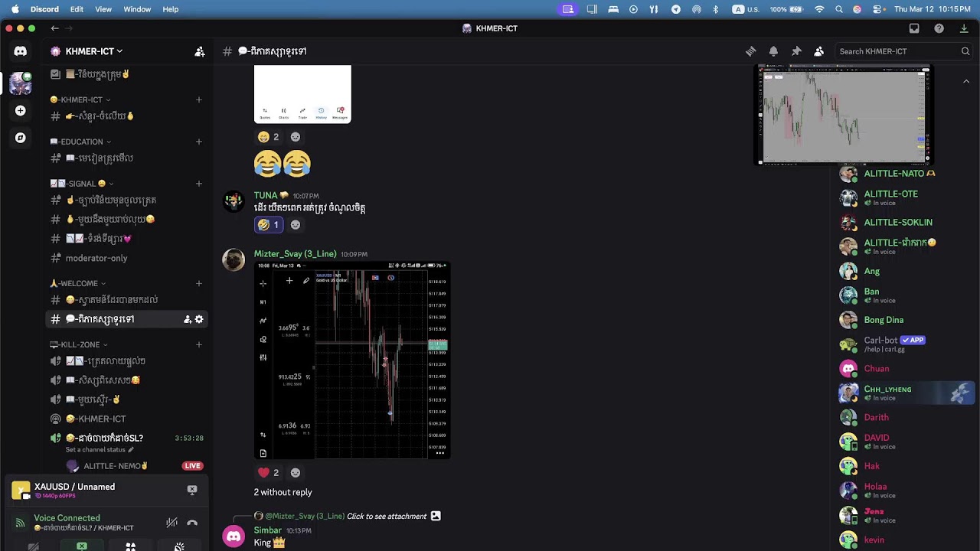Open the soundboard in voice controls
The width and height of the screenshot is (980, 551).
(x=178, y=546)
